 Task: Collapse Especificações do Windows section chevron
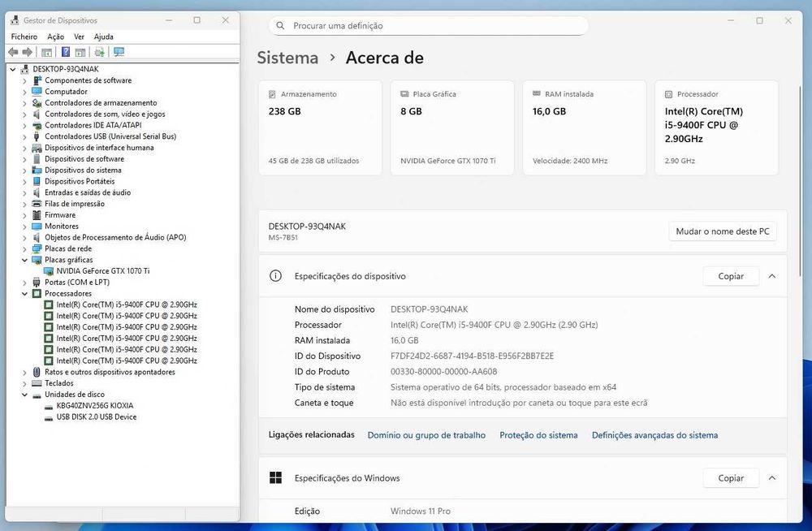(771, 477)
